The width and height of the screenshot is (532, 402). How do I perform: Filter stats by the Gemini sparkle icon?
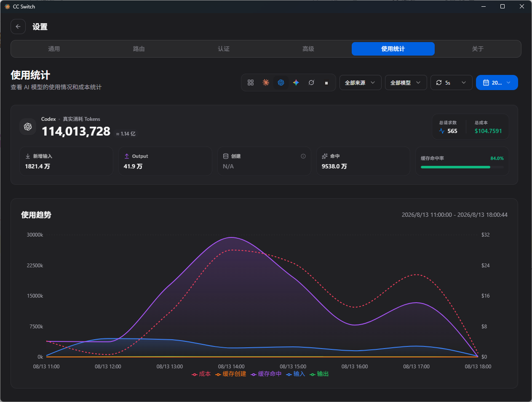click(x=296, y=83)
